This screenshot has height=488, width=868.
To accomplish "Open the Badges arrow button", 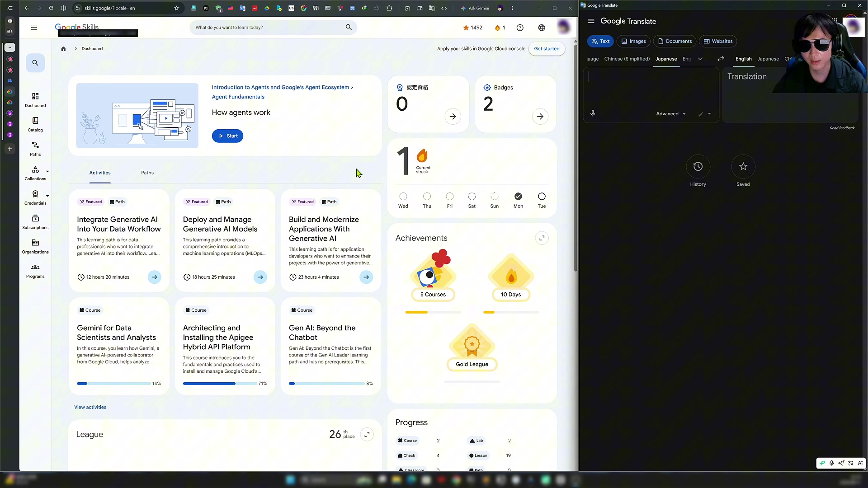I will click(x=540, y=117).
